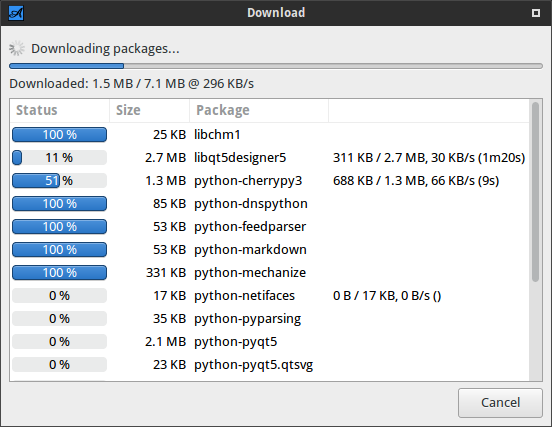This screenshot has height=427, width=552.
Task: Click the python-mechanize 100 % progress bar
Action: 59,272
